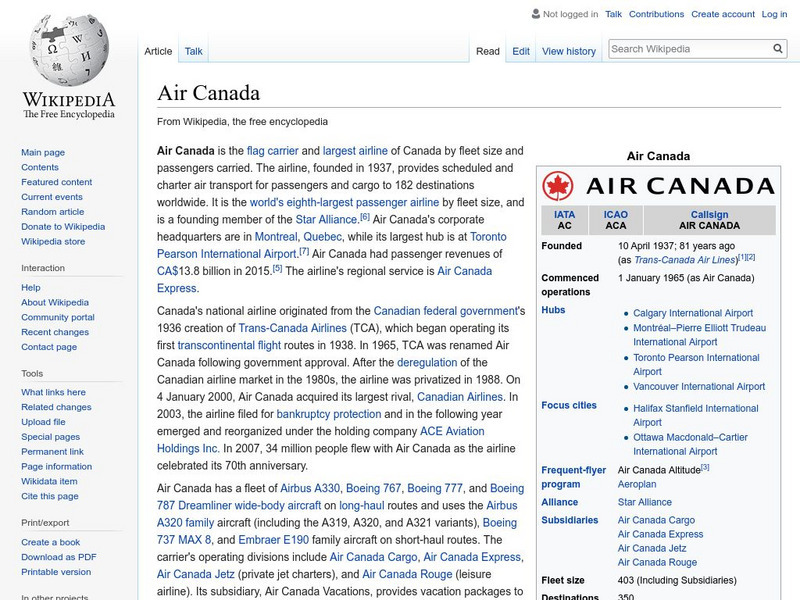Click the not-logged-in user icon

535,14
